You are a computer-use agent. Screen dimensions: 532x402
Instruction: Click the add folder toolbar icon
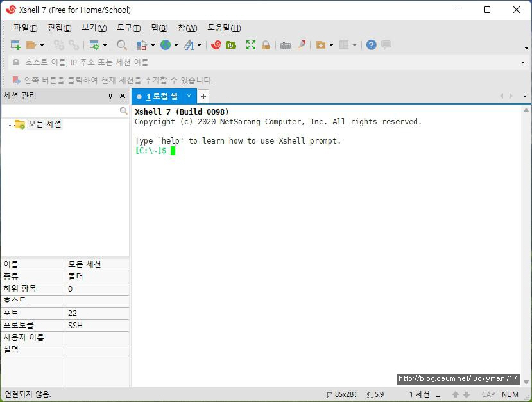click(x=321, y=45)
